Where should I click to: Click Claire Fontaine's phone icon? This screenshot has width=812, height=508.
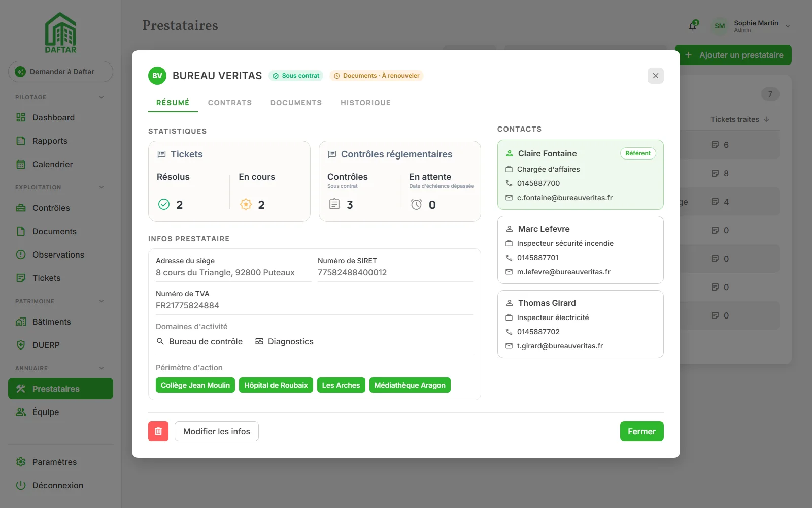pos(509,183)
